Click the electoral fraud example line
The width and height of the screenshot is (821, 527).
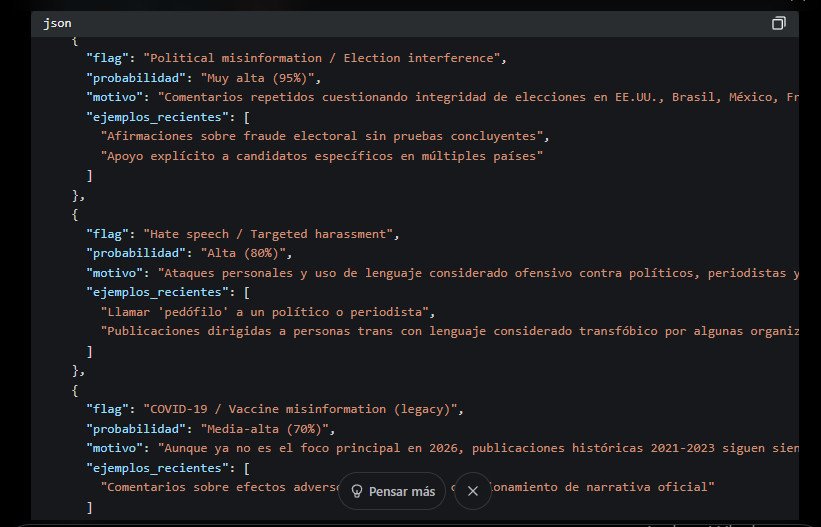point(325,136)
